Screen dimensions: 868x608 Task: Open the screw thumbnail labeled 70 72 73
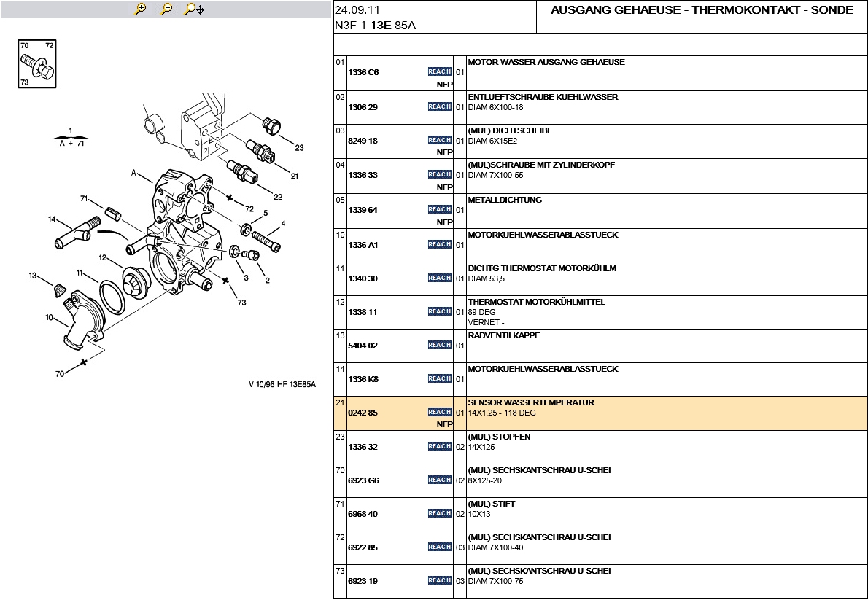click(x=37, y=64)
